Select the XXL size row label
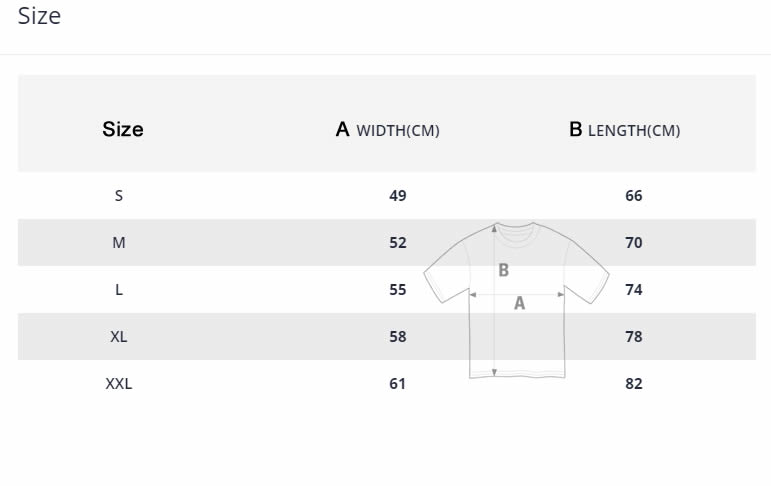This screenshot has width=771, height=486. coord(119,384)
